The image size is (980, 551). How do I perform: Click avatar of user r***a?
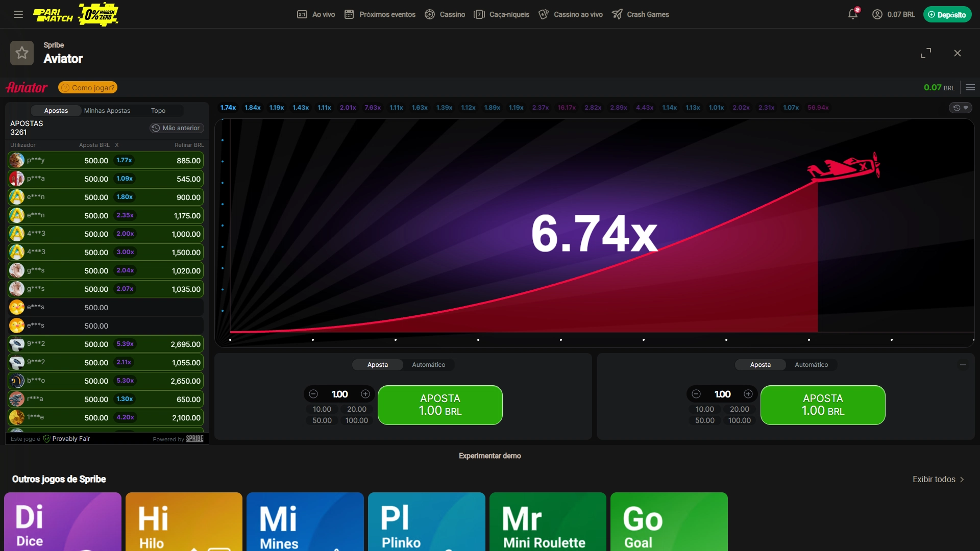pyautogui.click(x=17, y=399)
